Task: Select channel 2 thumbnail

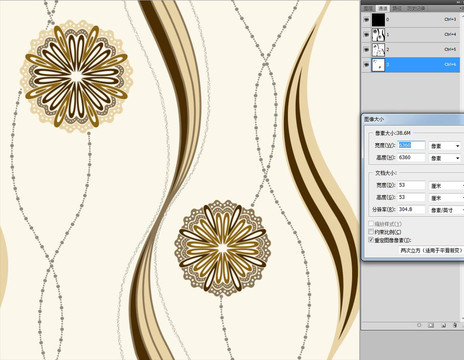Action: [378, 50]
